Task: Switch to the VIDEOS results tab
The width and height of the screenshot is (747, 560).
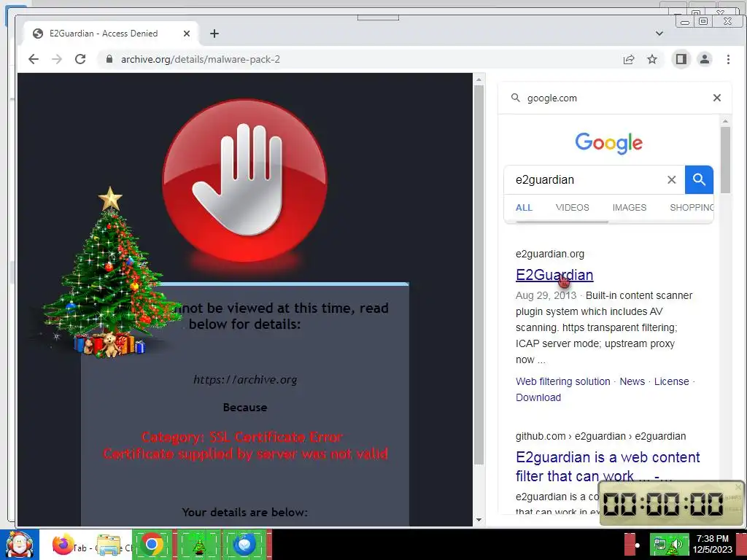Action: (572, 208)
